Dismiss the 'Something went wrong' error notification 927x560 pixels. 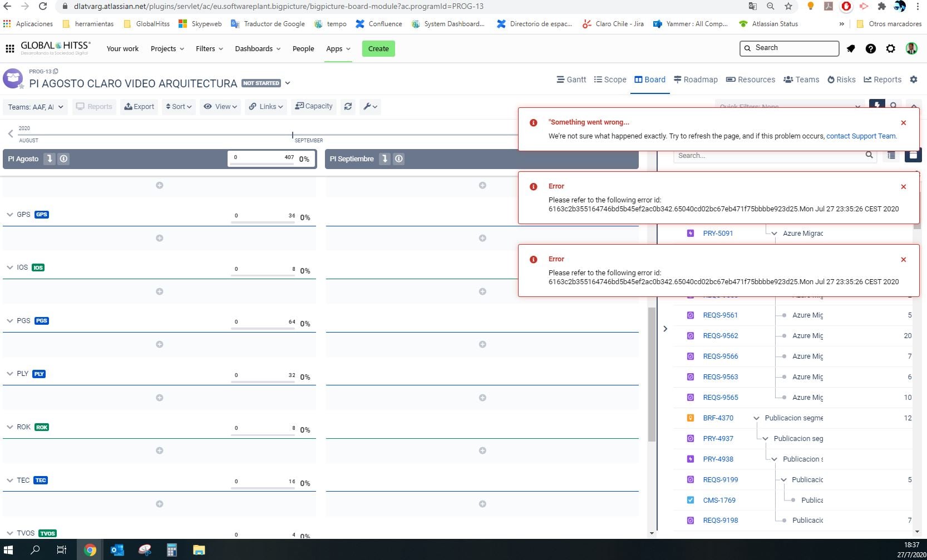point(904,123)
